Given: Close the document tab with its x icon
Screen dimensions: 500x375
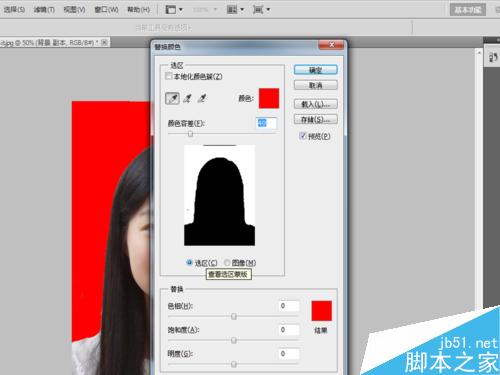Looking at the screenshot, I should click(104, 42).
